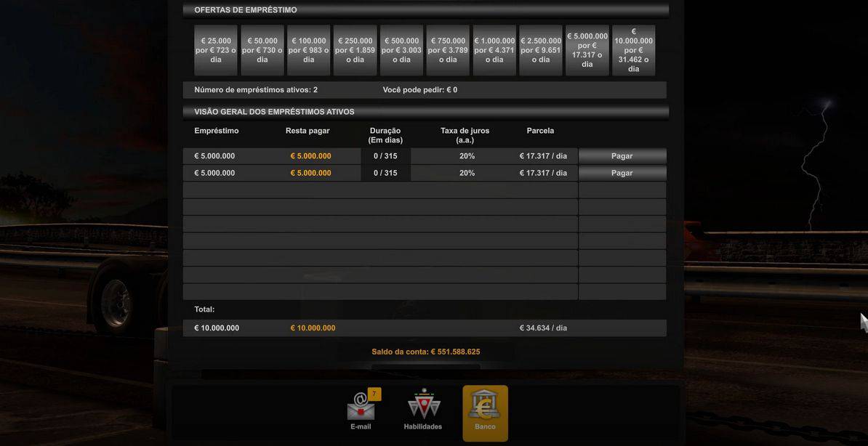Choose the € 10.000.000 loan offer
This screenshot has width=868, height=446.
click(x=634, y=51)
